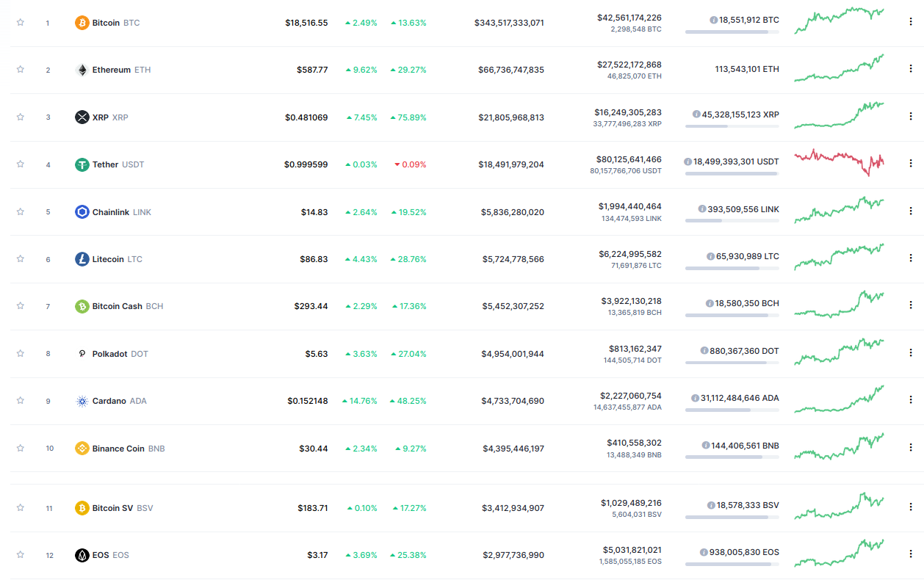Click the Bitcoin SV watchlist star icon
This screenshot has width=924, height=580.
[x=21, y=507]
